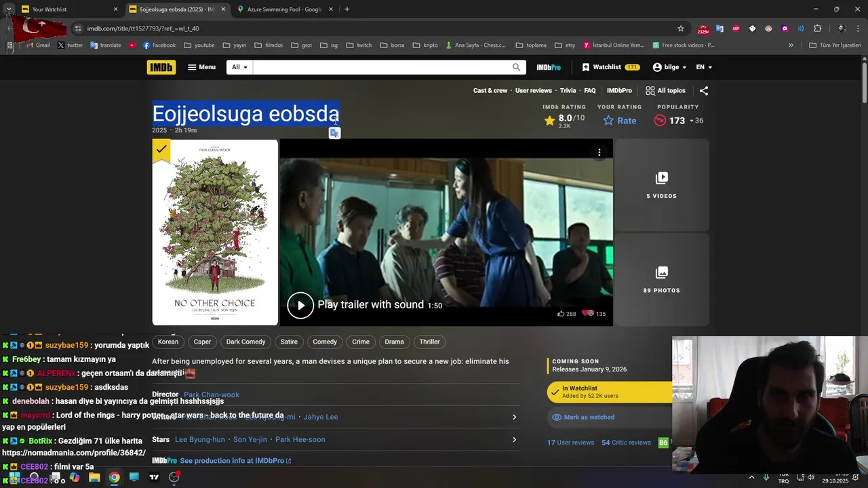
Task: Bookmark this page with the star icon
Action: point(681,28)
